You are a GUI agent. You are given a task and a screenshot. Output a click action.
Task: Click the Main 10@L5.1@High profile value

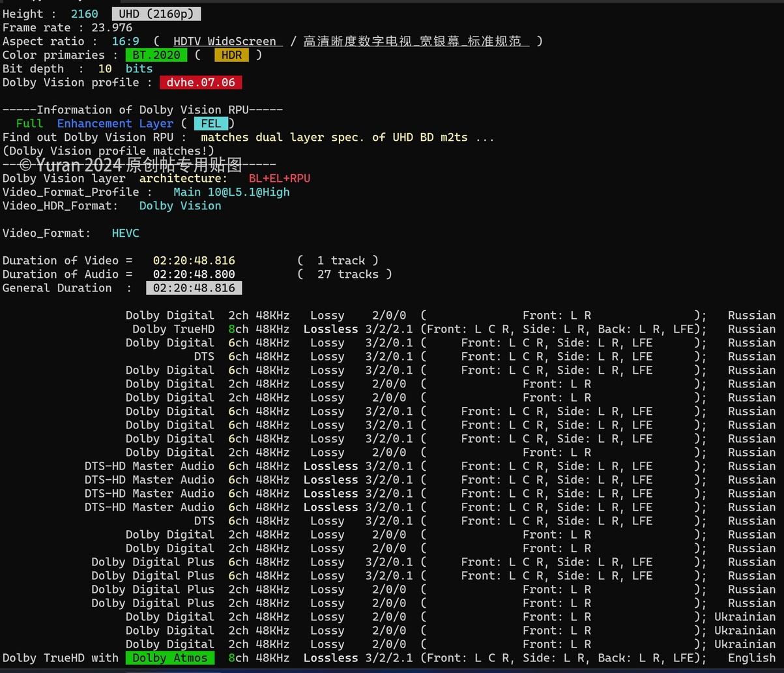231,192
